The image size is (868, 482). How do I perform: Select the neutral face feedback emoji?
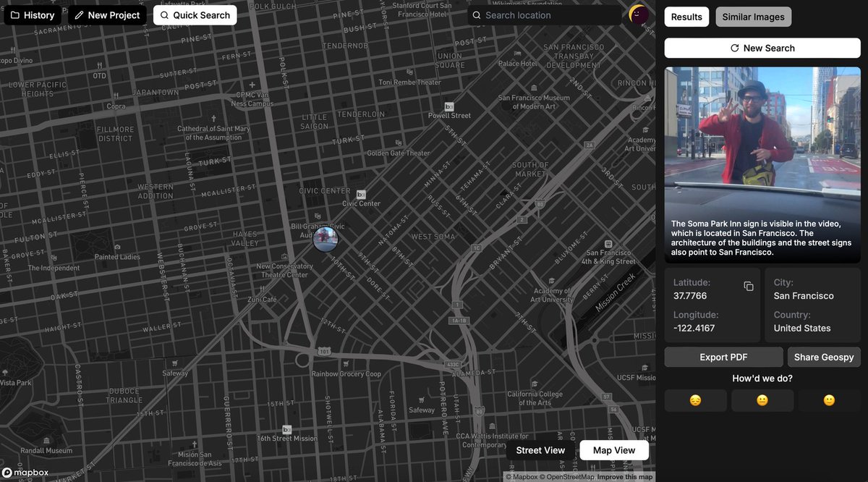click(762, 400)
